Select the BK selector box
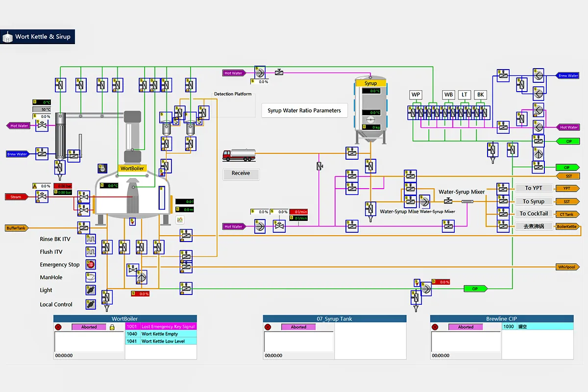 [x=480, y=95]
